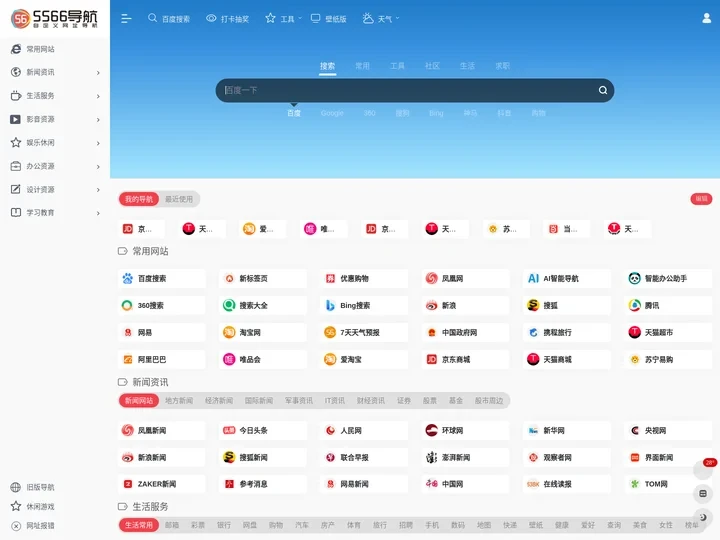720x540 pixels.
Task: Open 旧版导航 in the sidebar bottom
Action: (32, 487)
